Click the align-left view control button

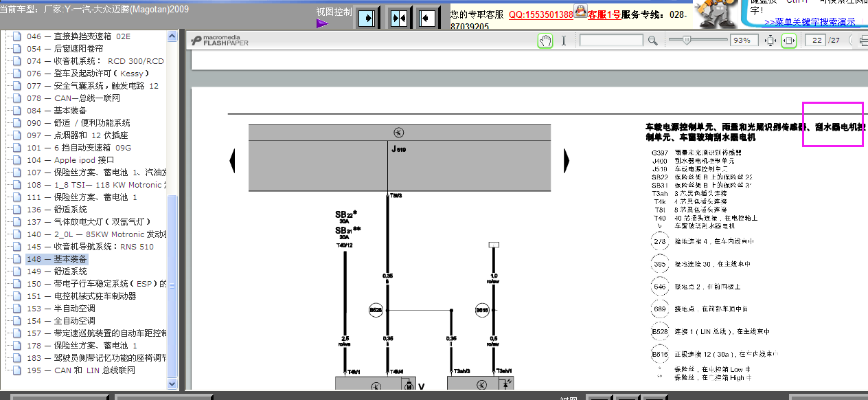point(427,19)
